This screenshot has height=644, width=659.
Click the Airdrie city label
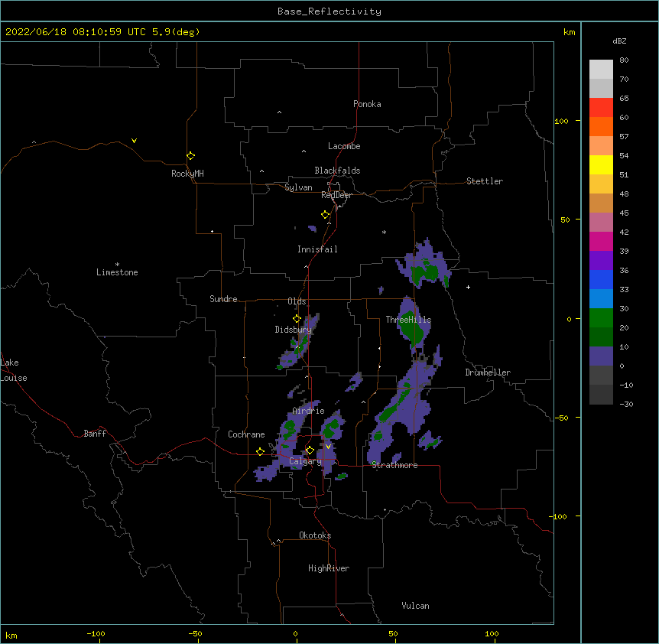pyautogui.click(x=309, y=411)
